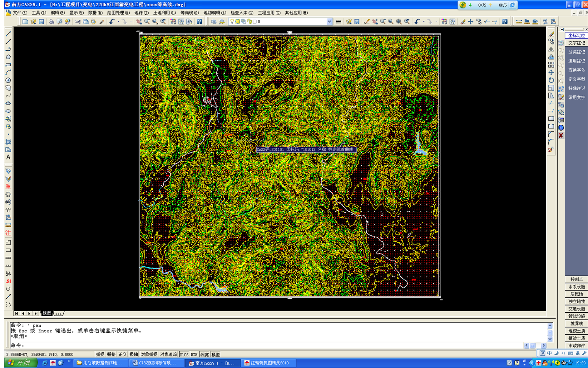Open the undo history dropdown arrow
The height and width of the screenshot is (368, 588).
click(118, 22)
